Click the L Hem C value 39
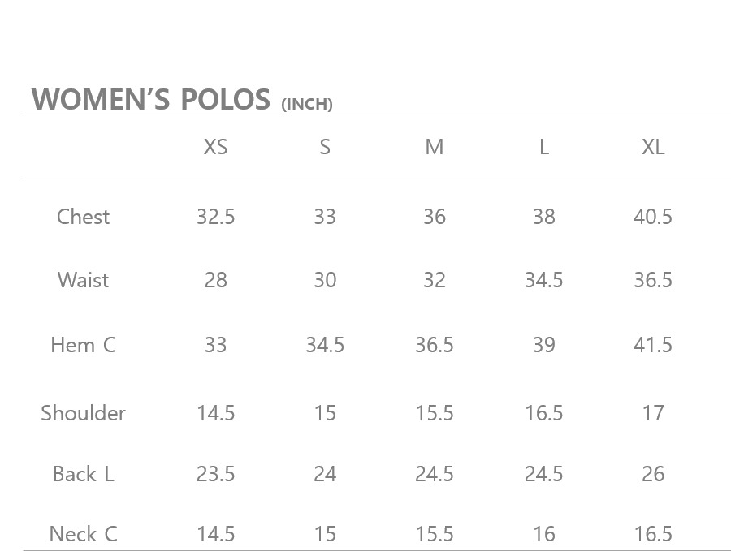The width and height of the screenshot is (731, 560). pyautogui.click(x=543, y=345)
